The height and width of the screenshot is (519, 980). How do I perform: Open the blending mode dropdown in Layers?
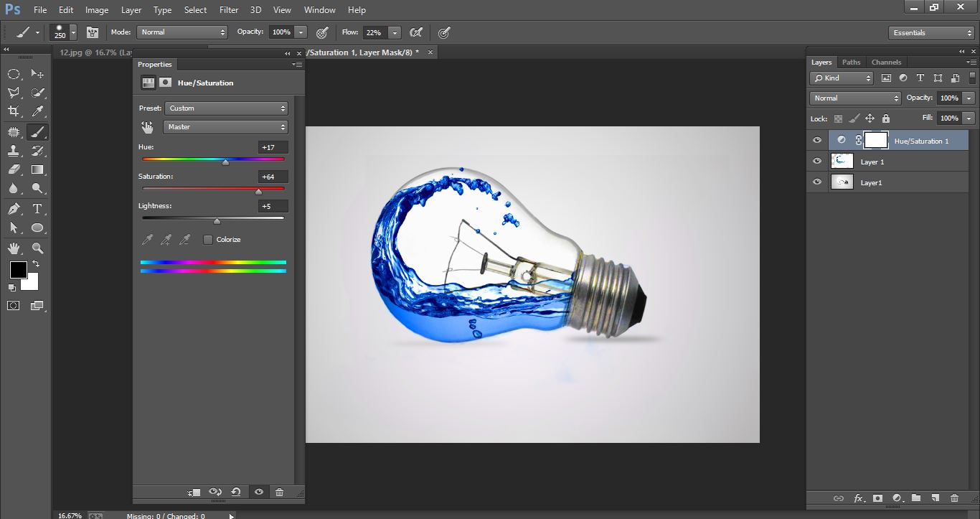(854, 98)
